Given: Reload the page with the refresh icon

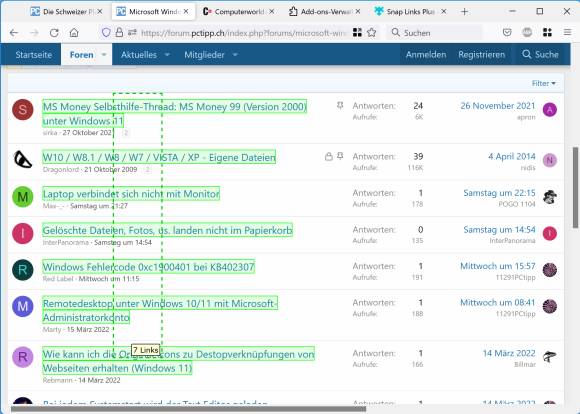Looking at the screenshot, I should coord(54,33).
